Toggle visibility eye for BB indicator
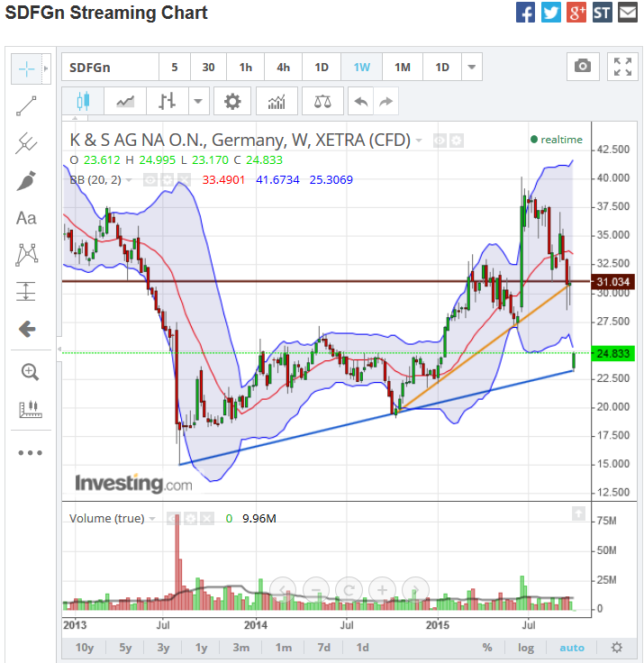The image size is (644, 663). click(150, 180)
